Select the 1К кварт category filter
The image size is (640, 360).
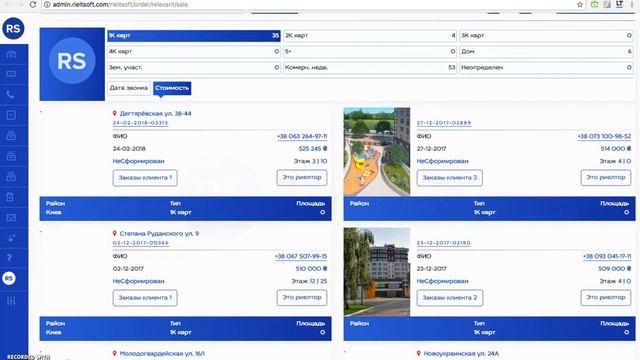point(194,36)
